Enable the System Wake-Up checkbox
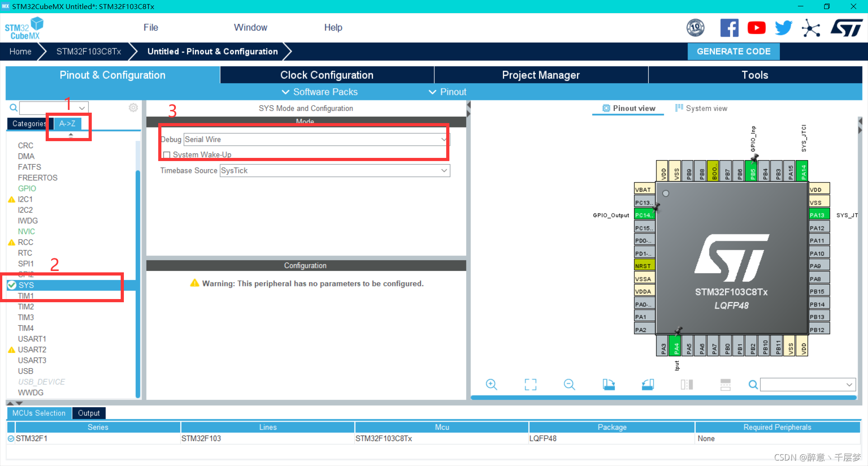This screenshot has height=466, width=868. [x=167, y=155]
